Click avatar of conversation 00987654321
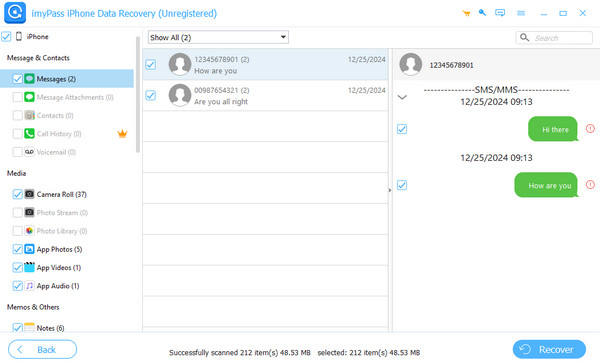The height and width of the screenshot is (364, 600). (x=180, y=95)
